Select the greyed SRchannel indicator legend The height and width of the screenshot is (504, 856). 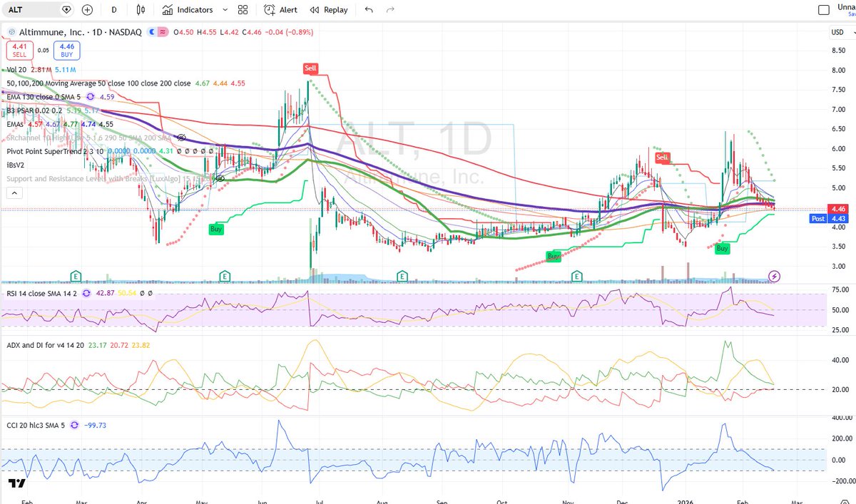point(91,136)
